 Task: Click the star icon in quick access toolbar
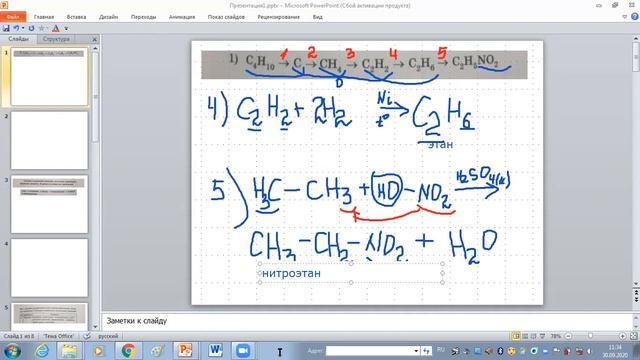42,28
